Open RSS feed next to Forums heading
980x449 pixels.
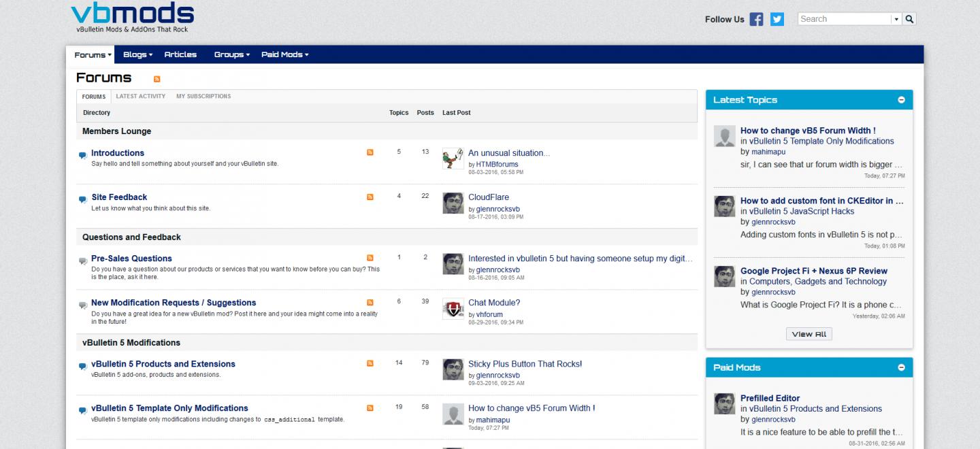tap(157, 79)
